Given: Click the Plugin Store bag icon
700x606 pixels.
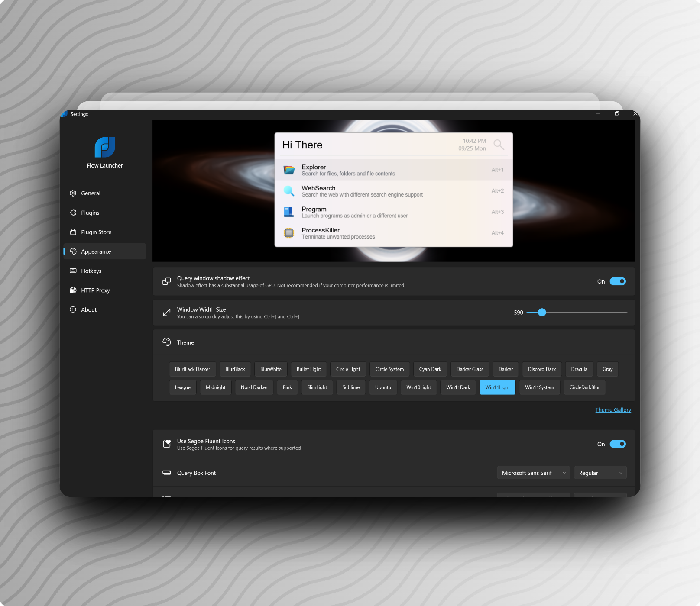Looking at the screenshot, I should click(73, 232).
